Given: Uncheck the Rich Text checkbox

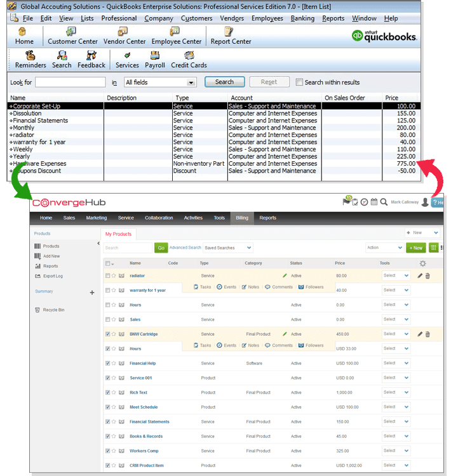Looking at the screenshot, I should [107, 392].
